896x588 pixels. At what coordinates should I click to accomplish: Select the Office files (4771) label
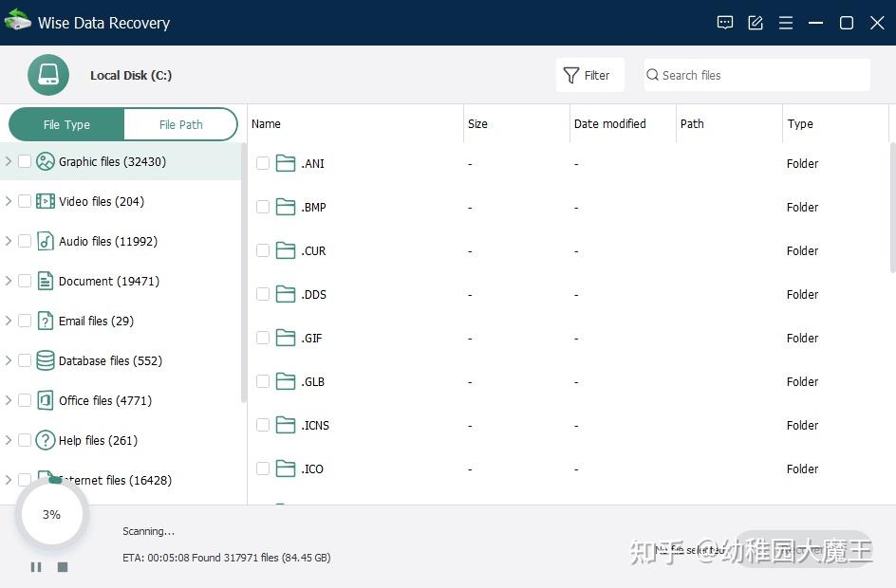coord(105,401)
